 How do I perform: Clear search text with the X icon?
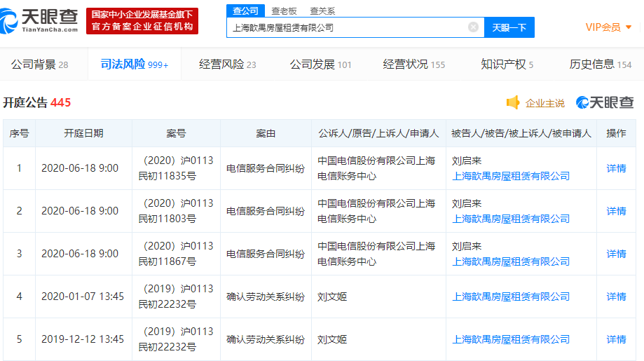tap(473, 27)
